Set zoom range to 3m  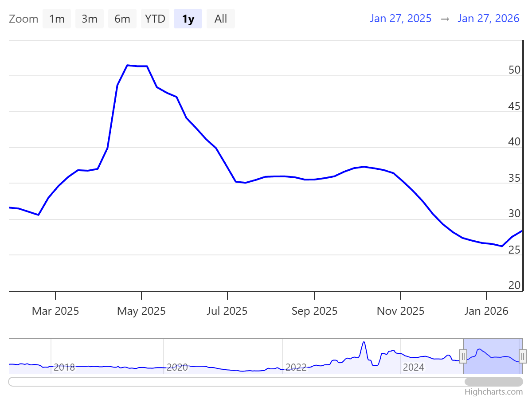pos(90,19)
